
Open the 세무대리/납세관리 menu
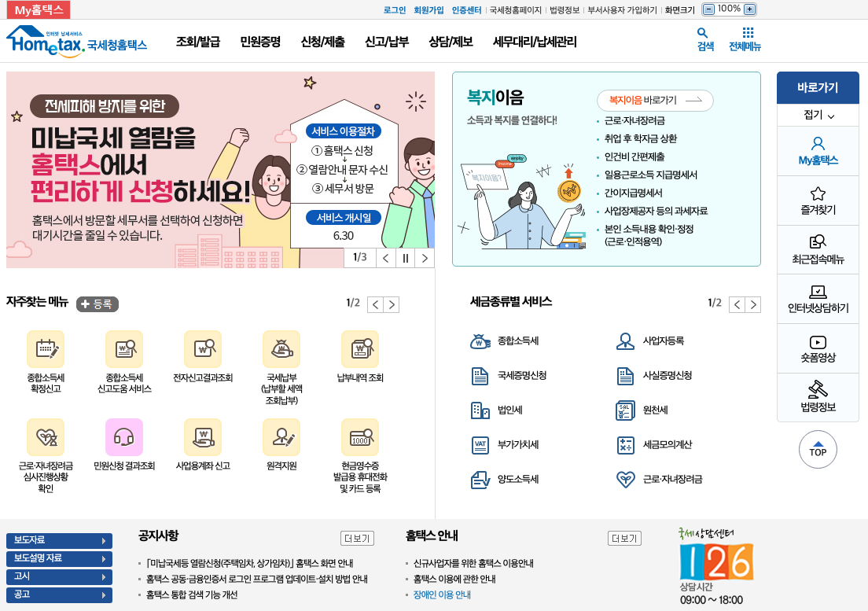pyautogui.click(x=535, y=42)
